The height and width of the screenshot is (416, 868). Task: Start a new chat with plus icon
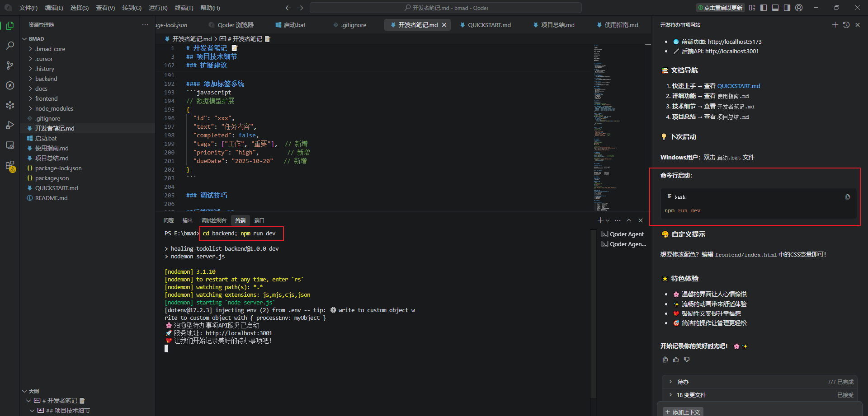click(835, 25)
